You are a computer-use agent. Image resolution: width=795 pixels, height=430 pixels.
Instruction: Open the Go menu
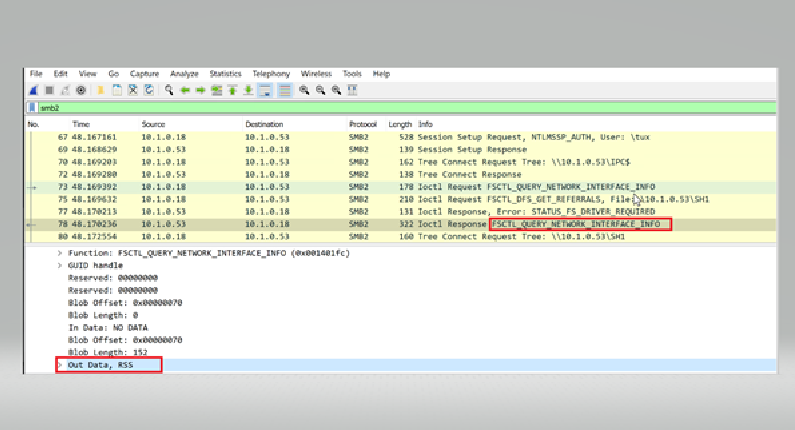(x=113, y=74)
